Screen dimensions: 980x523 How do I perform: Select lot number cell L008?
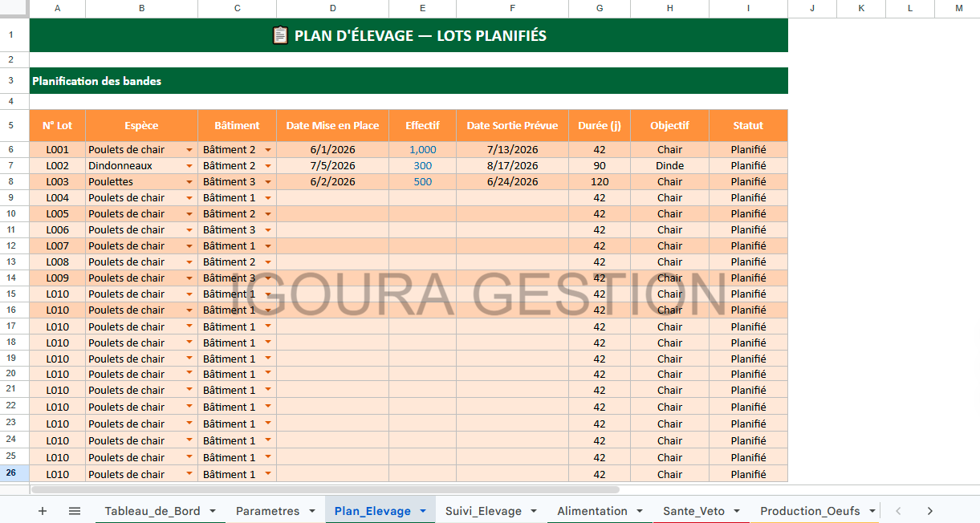pos(58,262)
